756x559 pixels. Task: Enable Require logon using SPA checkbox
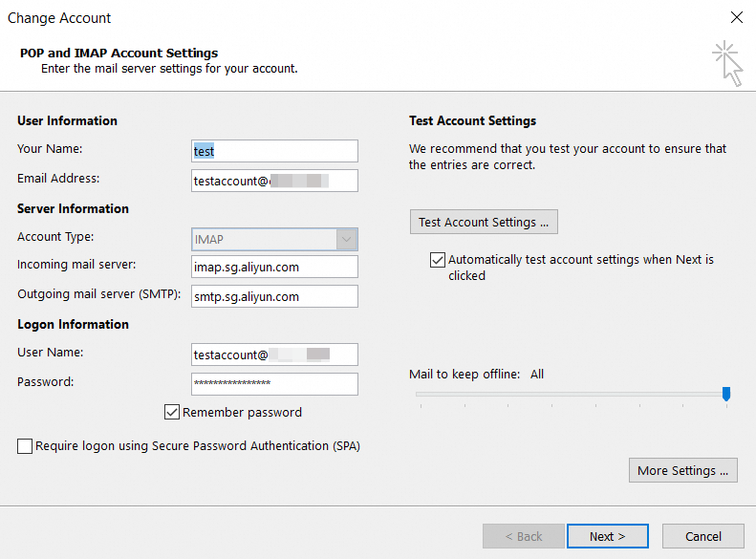pos(25,446)
